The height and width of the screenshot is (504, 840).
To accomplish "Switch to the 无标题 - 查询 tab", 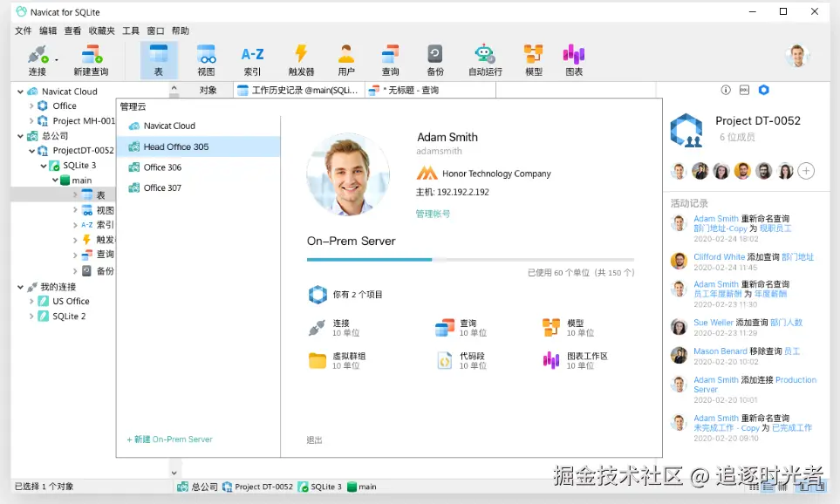I will coord(431,90).
